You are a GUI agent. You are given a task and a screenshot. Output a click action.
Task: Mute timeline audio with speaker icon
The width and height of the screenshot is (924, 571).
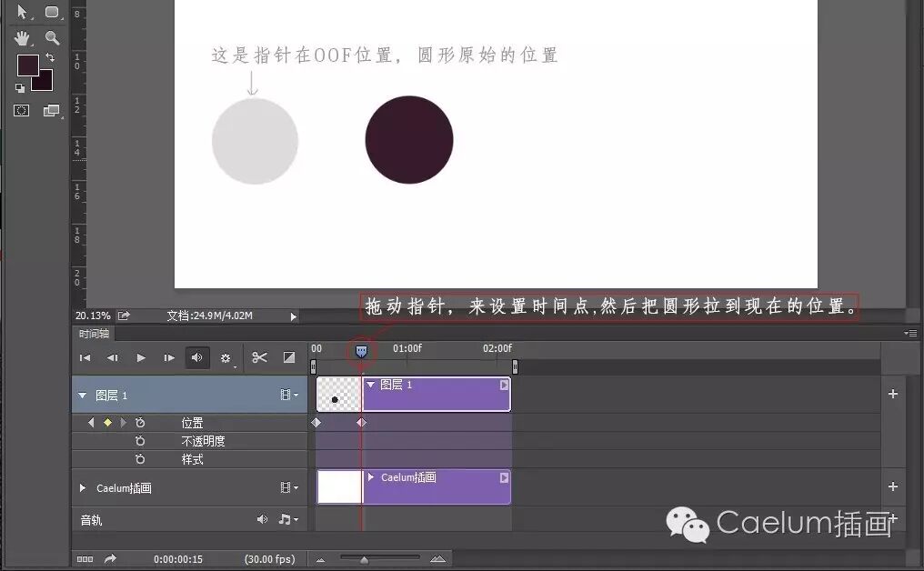pyautogui.click(x=197, y=357)
